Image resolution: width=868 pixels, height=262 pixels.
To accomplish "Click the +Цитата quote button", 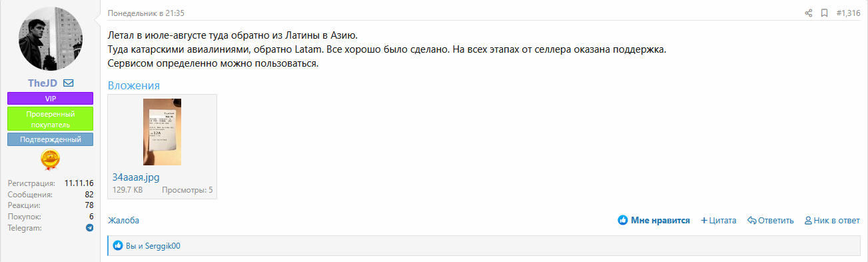I will pos(719,221).
